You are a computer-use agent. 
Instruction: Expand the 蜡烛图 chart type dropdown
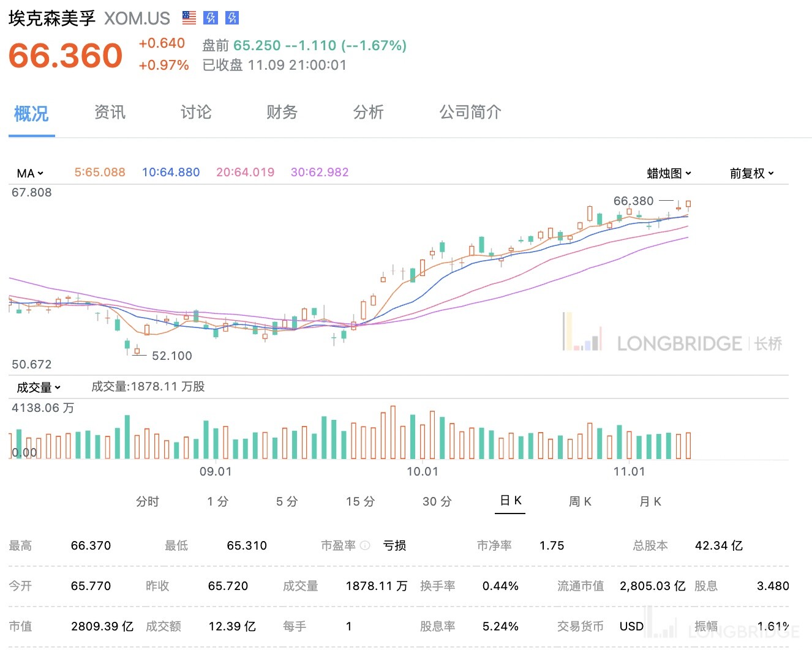tap(669, 173)
